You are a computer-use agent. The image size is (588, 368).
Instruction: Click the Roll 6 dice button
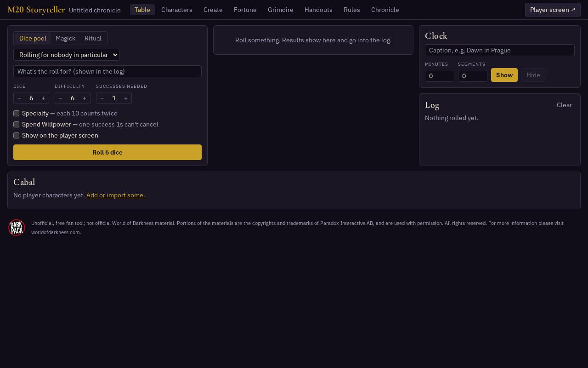click(x=107, y=152)
